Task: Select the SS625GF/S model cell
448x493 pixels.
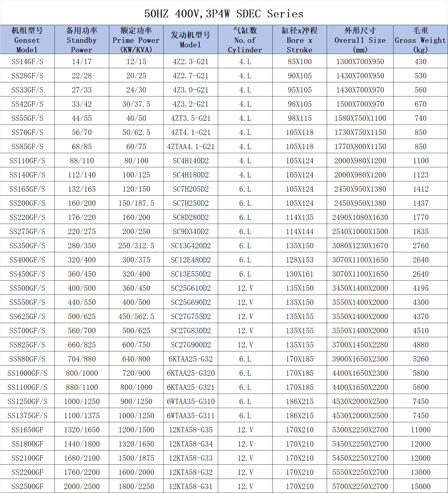Action: tap(27, 316)
